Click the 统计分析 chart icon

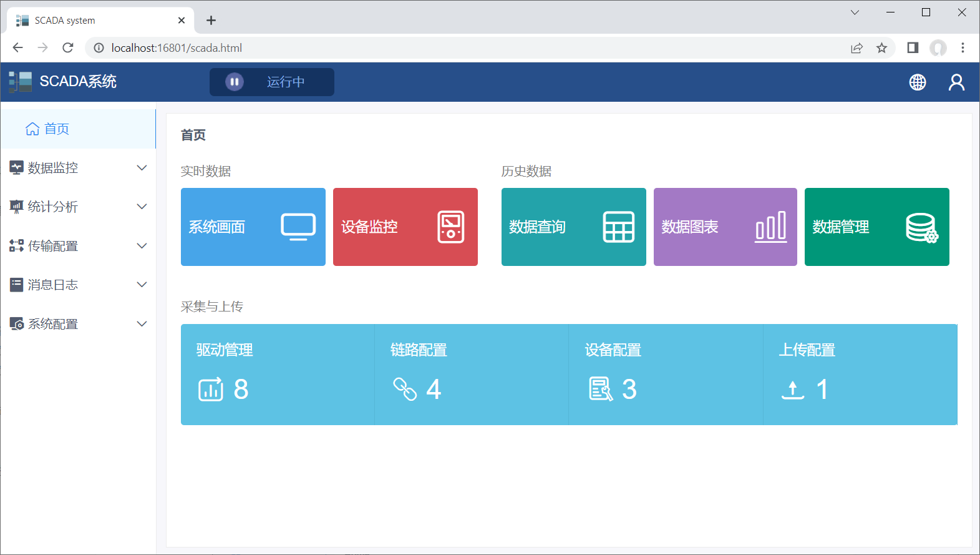tap(17, 207)
